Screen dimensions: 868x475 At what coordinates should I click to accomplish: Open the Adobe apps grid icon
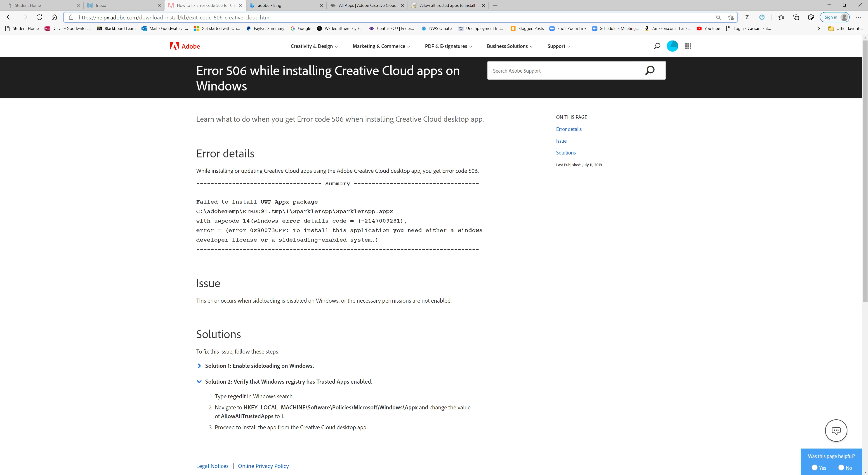tap(688, 46)
